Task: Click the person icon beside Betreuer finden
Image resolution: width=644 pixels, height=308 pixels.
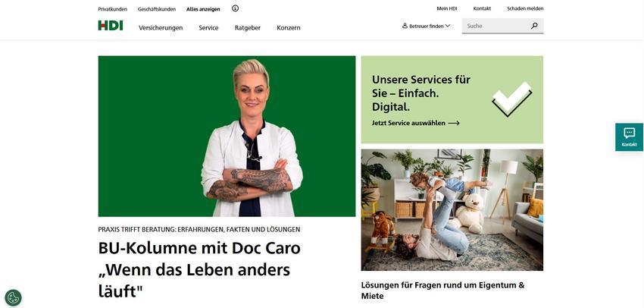Action: tap(405, 26)
